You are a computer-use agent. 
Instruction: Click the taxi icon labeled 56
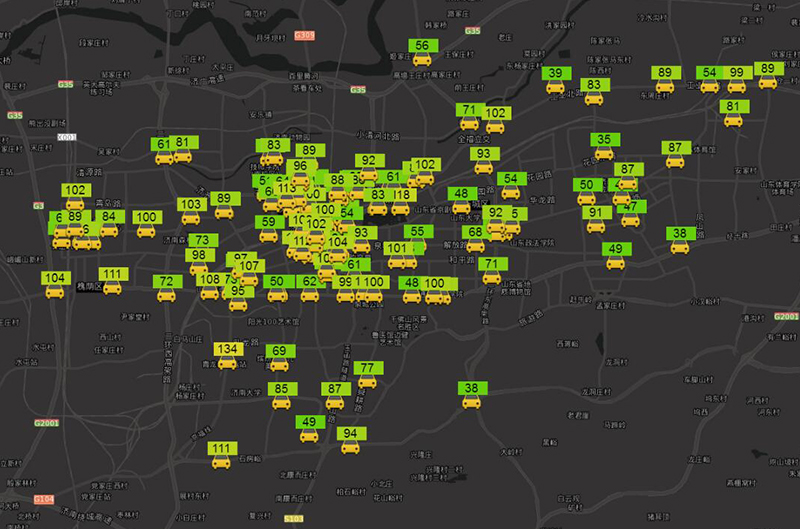coord(422,62)
